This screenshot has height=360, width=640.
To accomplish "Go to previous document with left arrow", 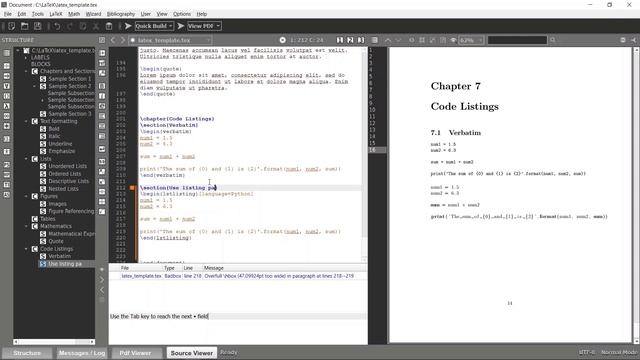I will tap(113, 40).
